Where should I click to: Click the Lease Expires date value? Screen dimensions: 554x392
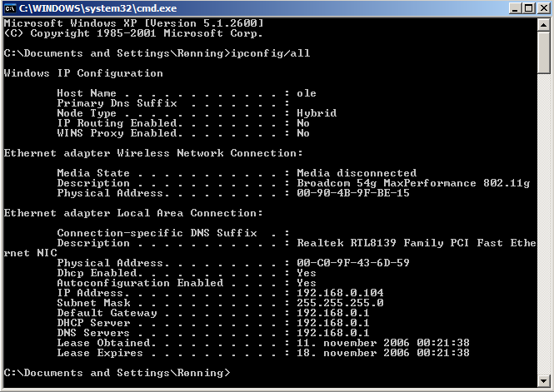(x=383, y=353)
